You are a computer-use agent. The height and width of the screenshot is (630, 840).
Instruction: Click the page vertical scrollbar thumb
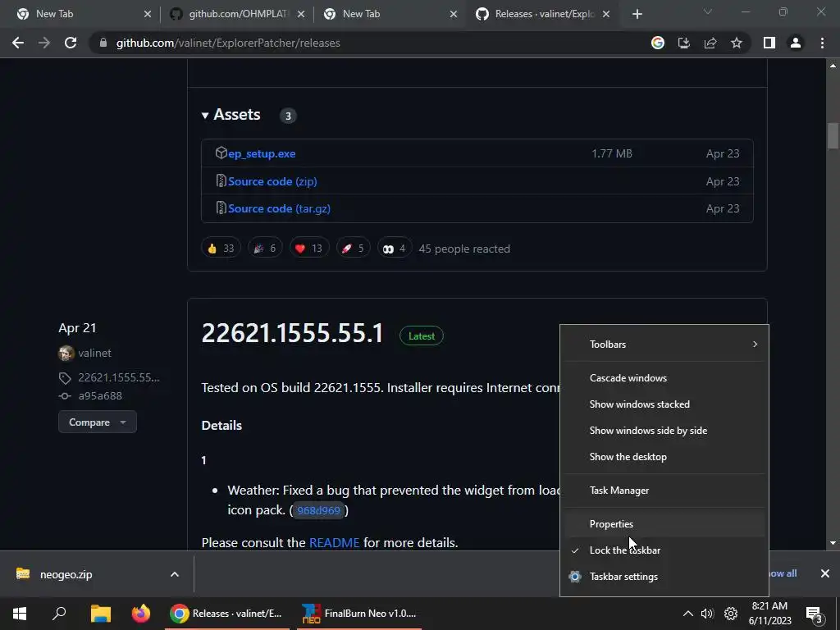pos(833,135)
